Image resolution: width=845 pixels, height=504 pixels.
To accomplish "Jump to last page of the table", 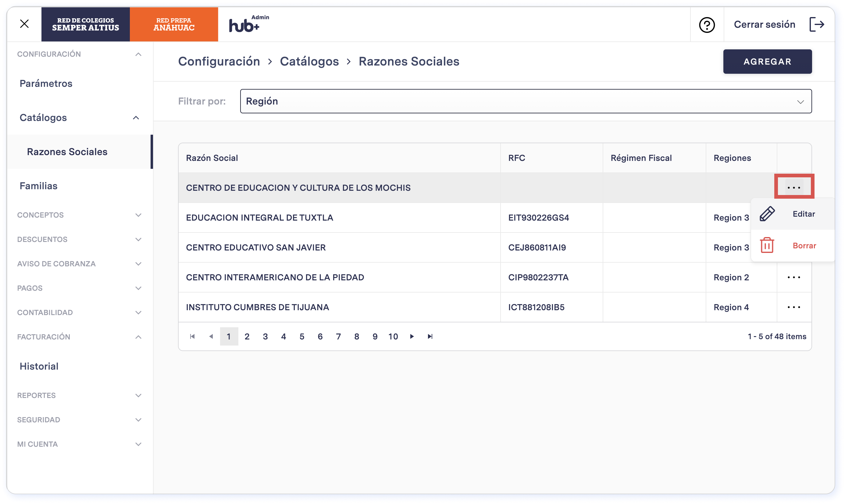I will click(x=430, y=336).
